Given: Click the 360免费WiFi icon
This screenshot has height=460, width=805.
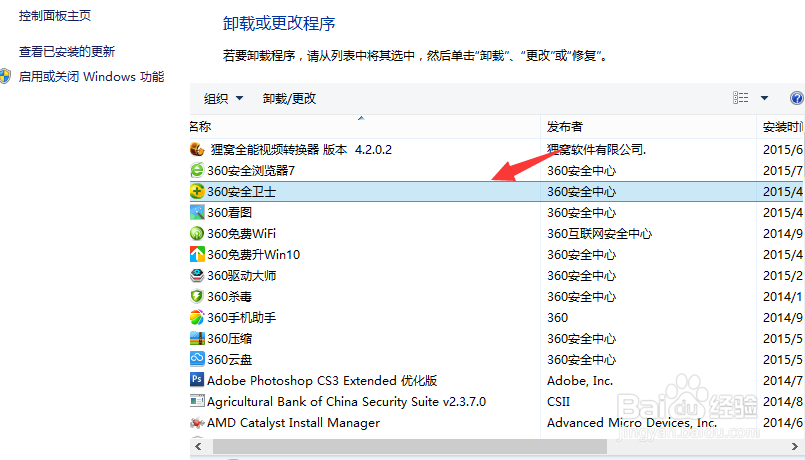Looking at the screenshot, I should click(197, 234).
